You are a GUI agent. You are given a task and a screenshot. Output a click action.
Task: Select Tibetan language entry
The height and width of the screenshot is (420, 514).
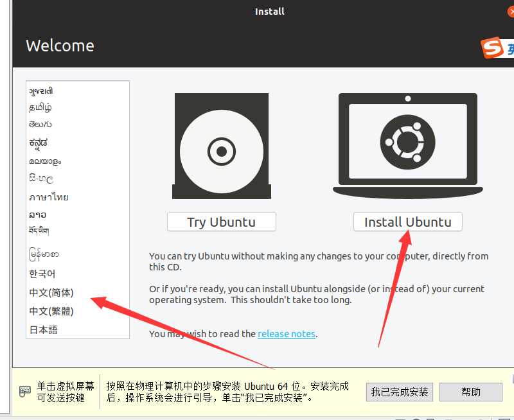pos(39,231)
